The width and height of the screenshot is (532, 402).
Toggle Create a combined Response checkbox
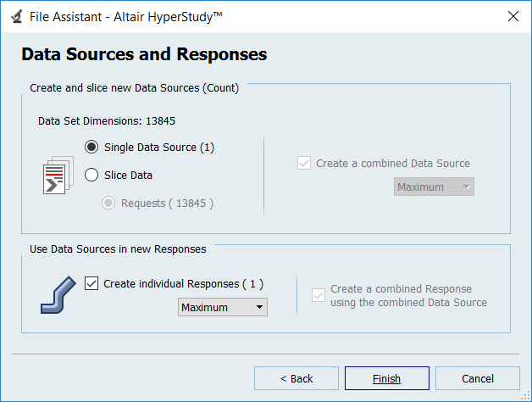tap(319, 295)
